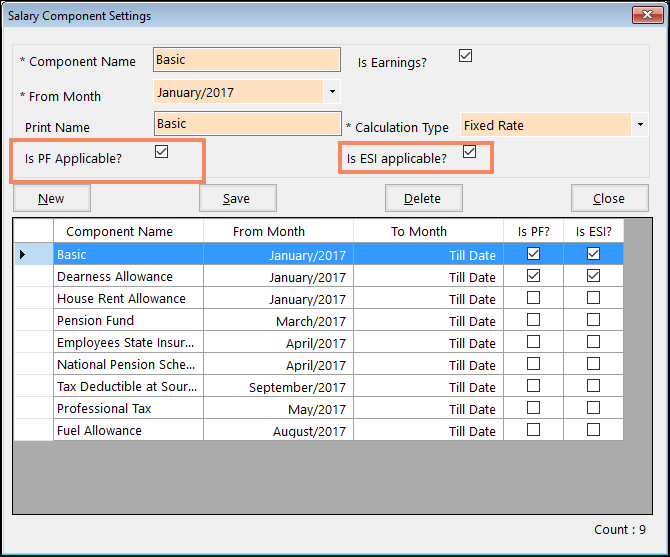Click Till Date cell for Fuel Allowance

(x=428, y=430)
